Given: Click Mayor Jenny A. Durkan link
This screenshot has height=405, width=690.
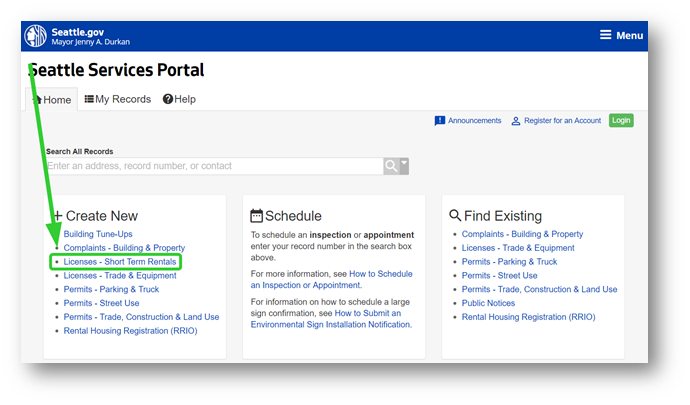Looking at the screenshot, I should click(x=90, y=42).
